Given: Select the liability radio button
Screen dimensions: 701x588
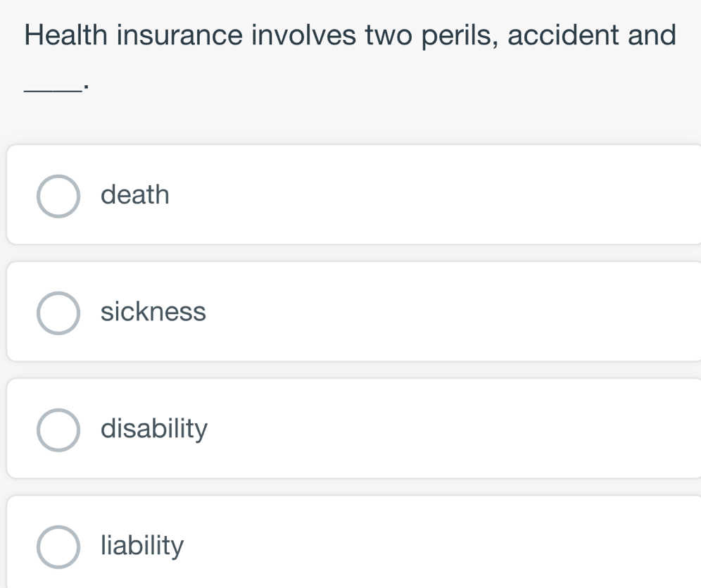Looking at the screenshot, I should [x=59, y=545].
